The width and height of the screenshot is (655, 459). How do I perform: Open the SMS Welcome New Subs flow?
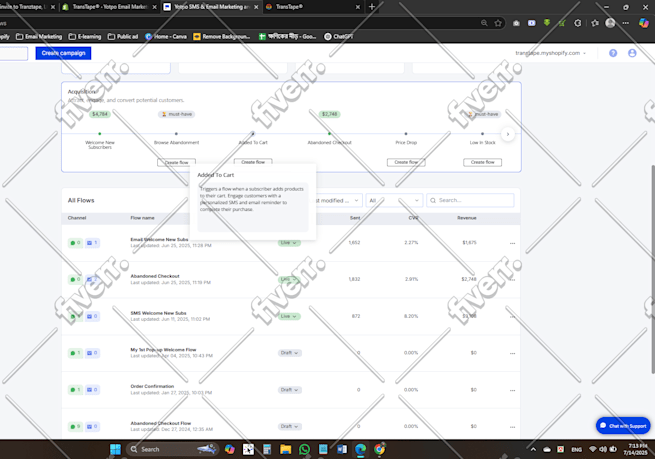point(158,313)
